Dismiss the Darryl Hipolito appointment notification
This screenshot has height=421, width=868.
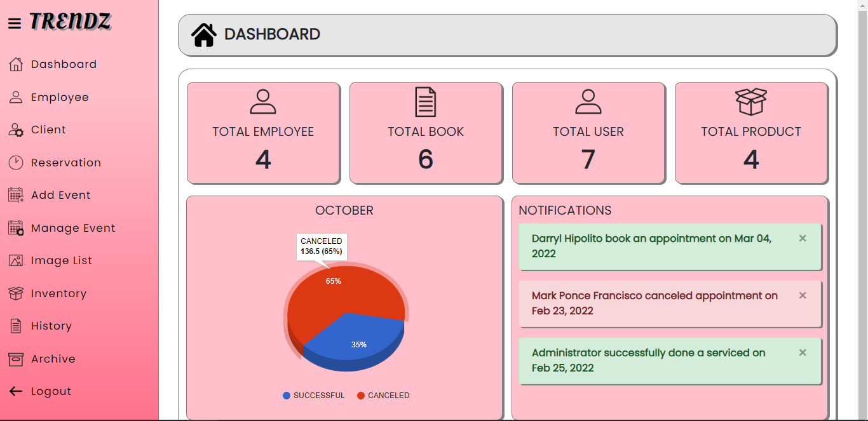803,238
